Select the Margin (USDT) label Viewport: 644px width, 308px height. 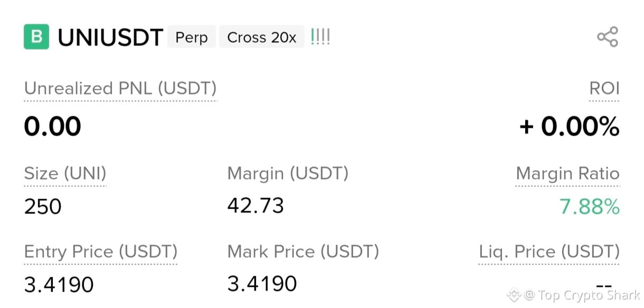coord(288,173)
